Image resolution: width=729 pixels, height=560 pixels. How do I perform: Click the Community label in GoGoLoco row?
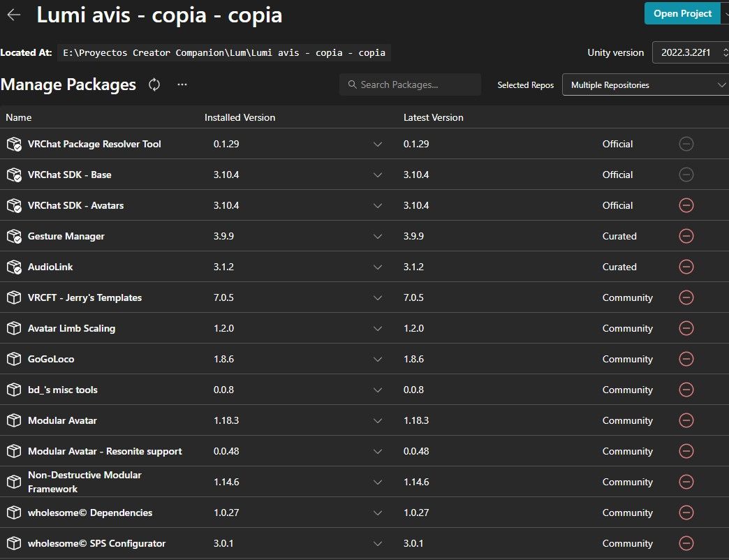tap(628, 359)
